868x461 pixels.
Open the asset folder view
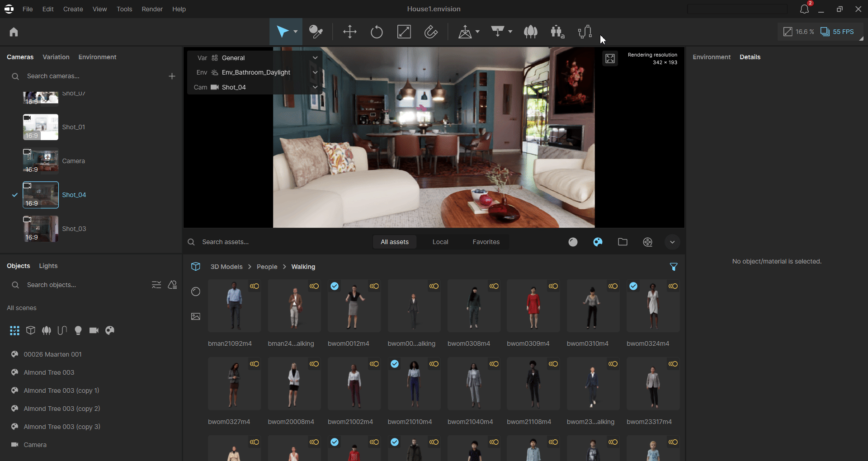623,242
